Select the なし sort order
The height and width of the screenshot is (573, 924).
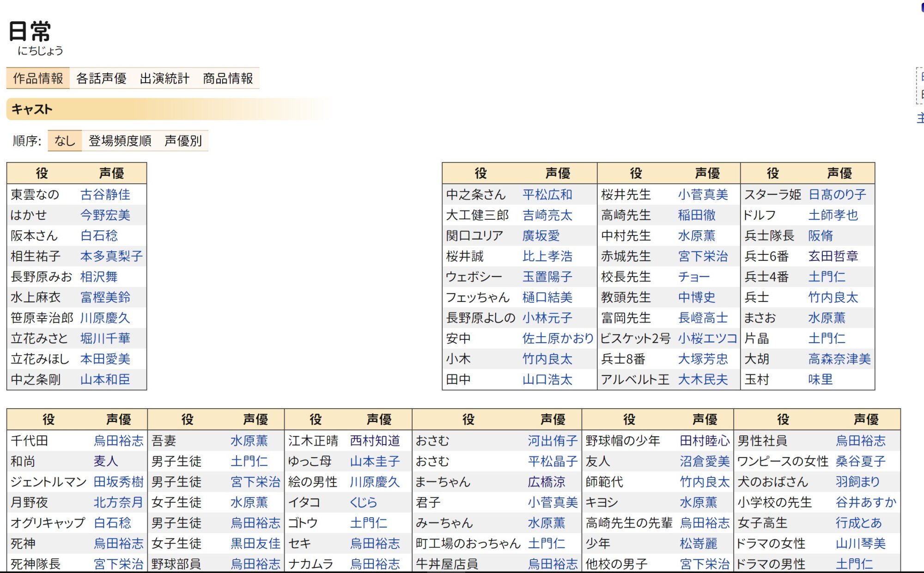point(65,140)
